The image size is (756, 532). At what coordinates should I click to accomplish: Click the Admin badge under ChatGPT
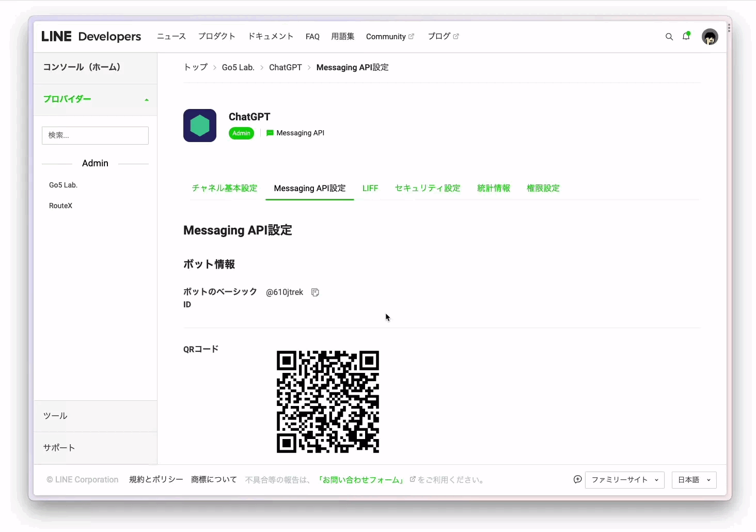(241, 133)
